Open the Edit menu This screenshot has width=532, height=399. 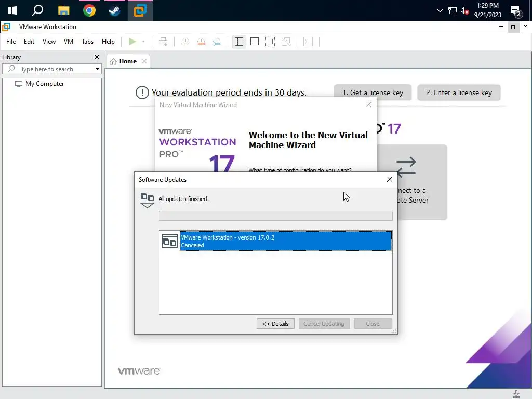pos(29,42)
